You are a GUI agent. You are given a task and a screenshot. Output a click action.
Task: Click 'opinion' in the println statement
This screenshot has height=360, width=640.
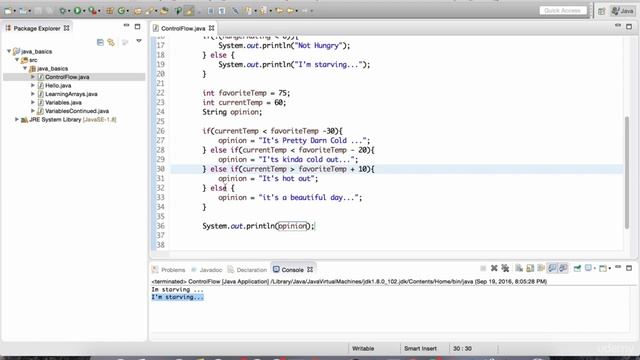click(x=292, y=226)
